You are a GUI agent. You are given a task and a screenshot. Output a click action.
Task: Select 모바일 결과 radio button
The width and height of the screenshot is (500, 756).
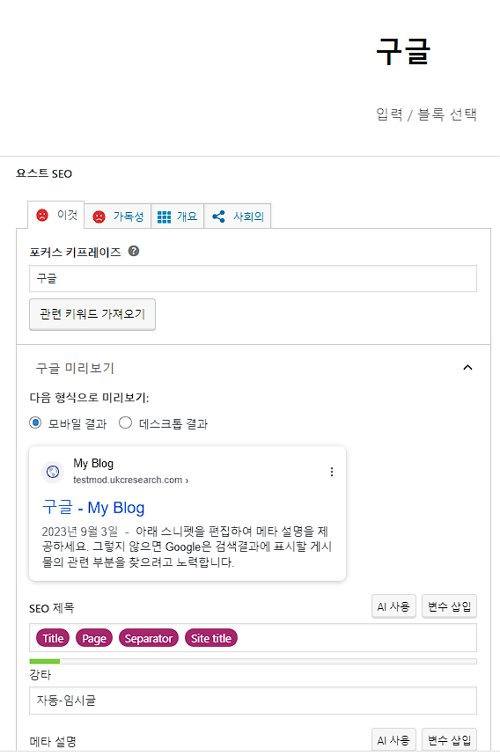point(35,423)
